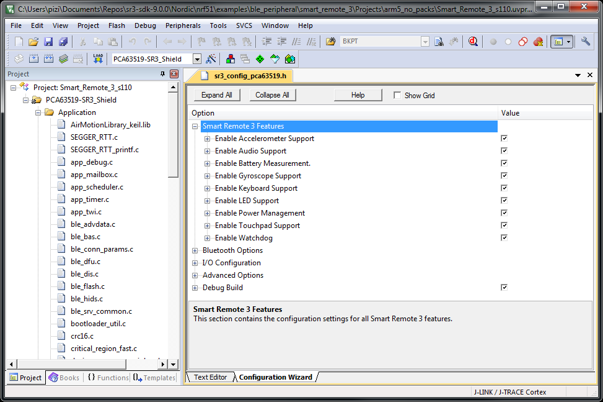
Task: Toggle Enable Keyboard Support checkbox
Action: tap(504, 188)
